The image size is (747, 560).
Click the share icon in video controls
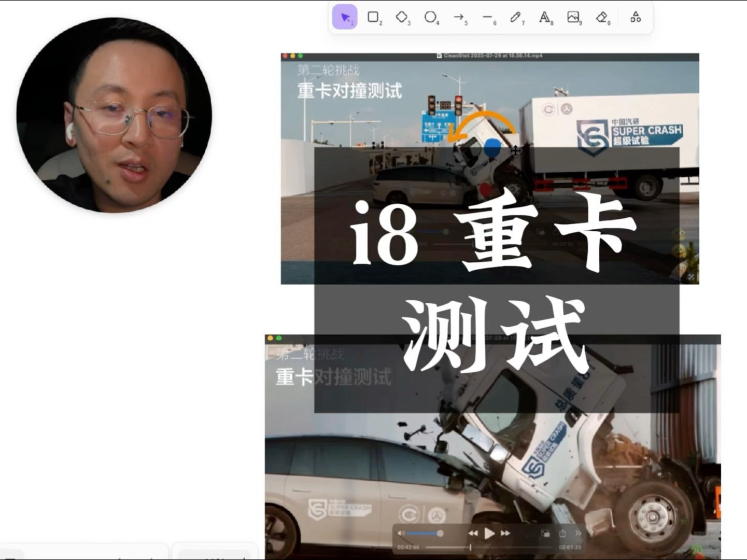pyautogui.click(x=563, y=533)
